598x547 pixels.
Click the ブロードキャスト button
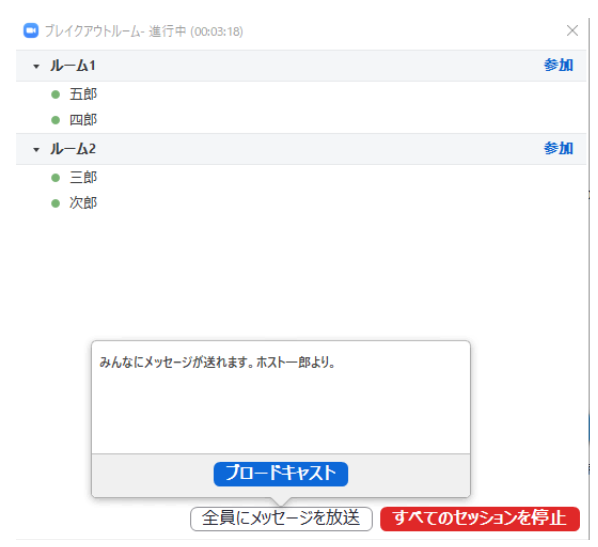pyautogui.click(x=281, y=474)
